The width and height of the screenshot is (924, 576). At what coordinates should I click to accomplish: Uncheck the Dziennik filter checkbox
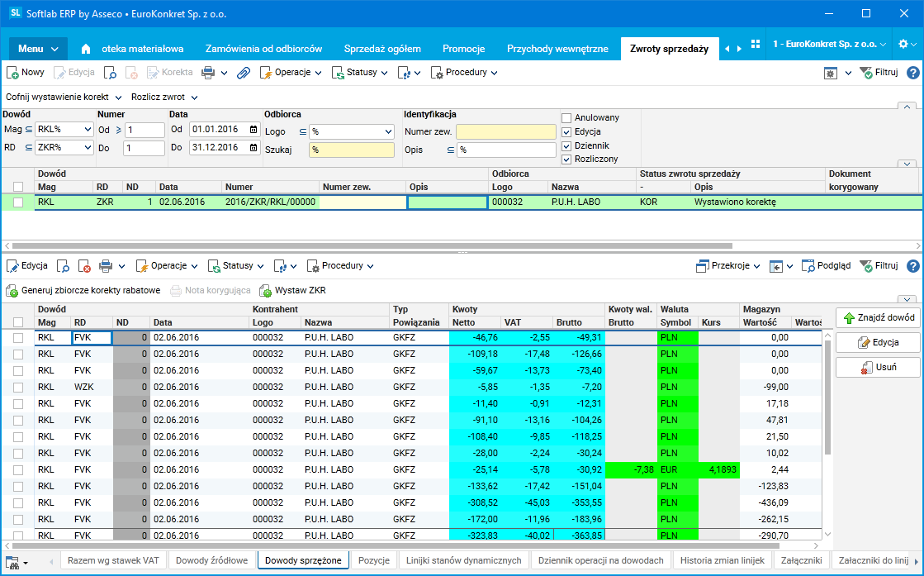click(x=566, y=145)
